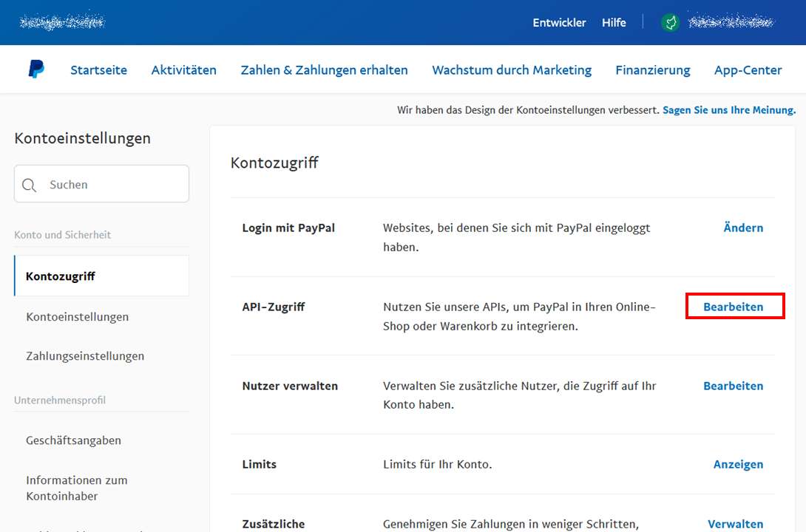Click Bearbeiten for Nutzer verwalten
Viewport: 806px width, 532px height.
tap(733, 386)
